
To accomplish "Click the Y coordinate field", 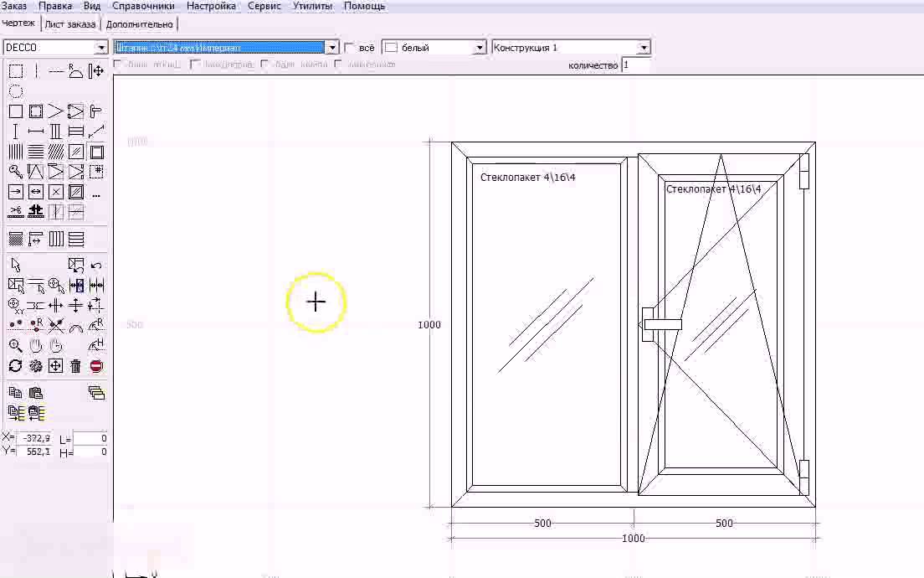I will click(x=35, y=452).
